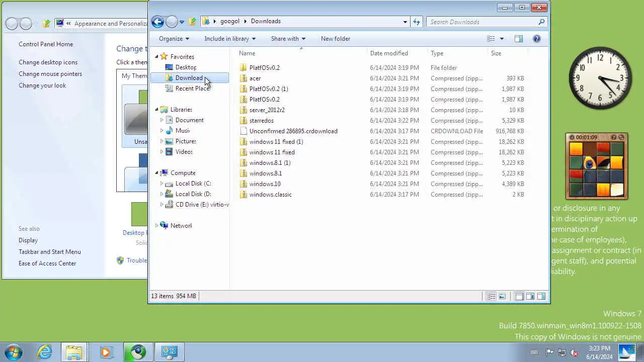Select the windows.classic zip icon

(244, 195)
